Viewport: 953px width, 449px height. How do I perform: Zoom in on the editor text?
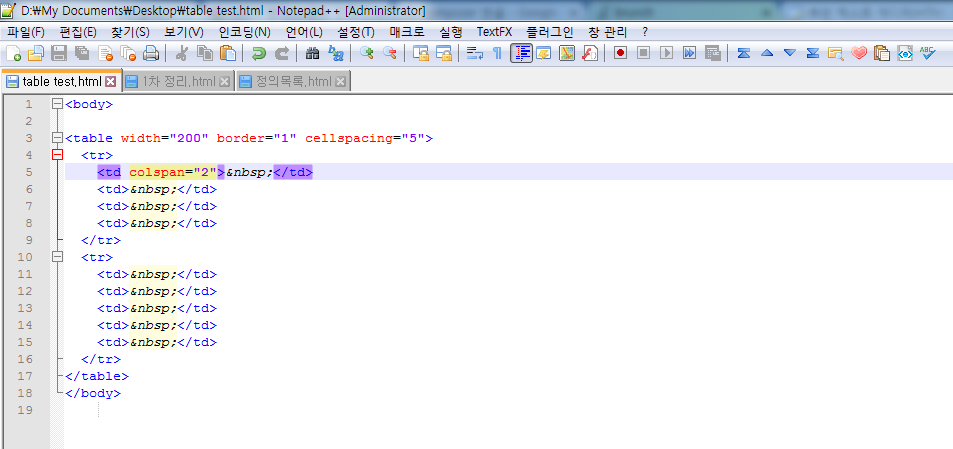tap(366, 53)
